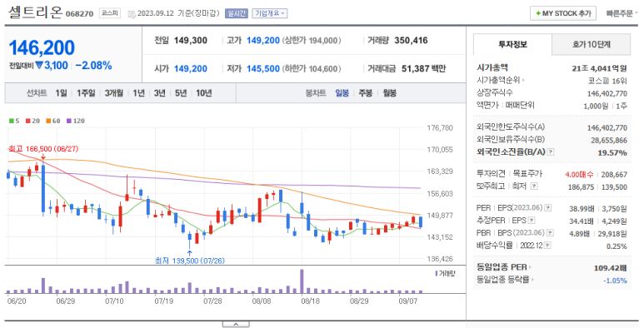Select the 1주일 line chart period

point(86,93)
